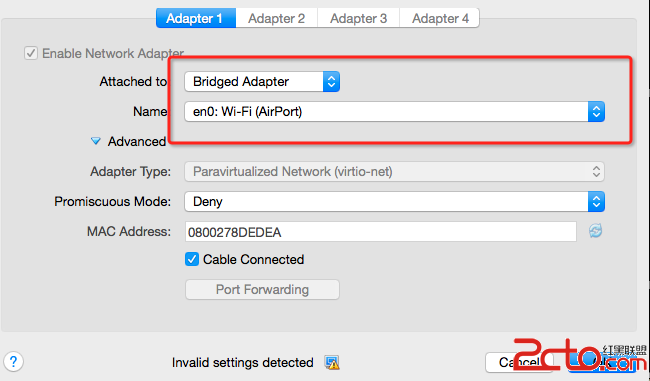Click the Cancel button
The height and width of the screenshot is (381, 650).
pos(519,362)
